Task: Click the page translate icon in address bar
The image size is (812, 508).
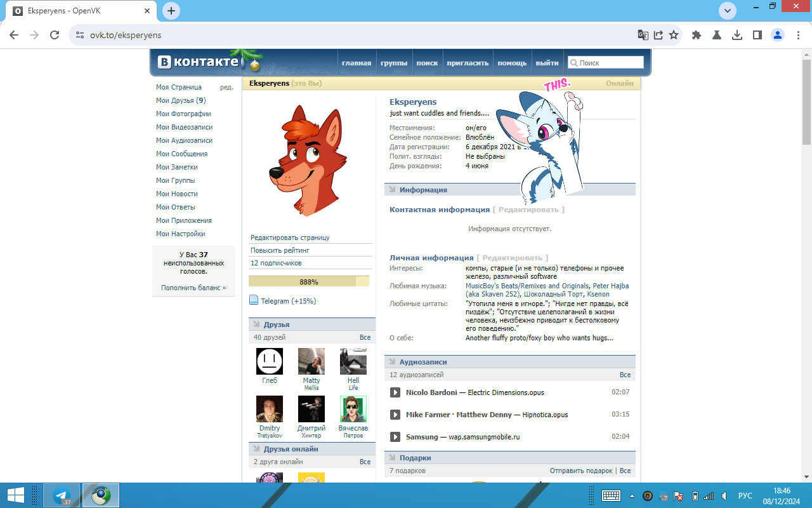Action: pyautogui.click(x=643, y=35)
